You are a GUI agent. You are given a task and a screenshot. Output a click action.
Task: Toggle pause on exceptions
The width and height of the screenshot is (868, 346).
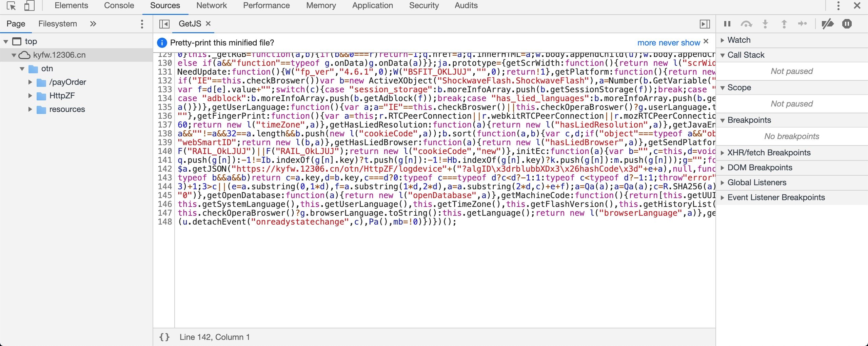[x=847, y=24]
